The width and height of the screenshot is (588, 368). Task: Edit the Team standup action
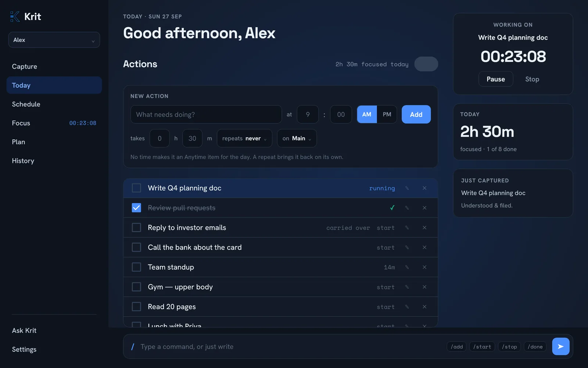point(407,267)
